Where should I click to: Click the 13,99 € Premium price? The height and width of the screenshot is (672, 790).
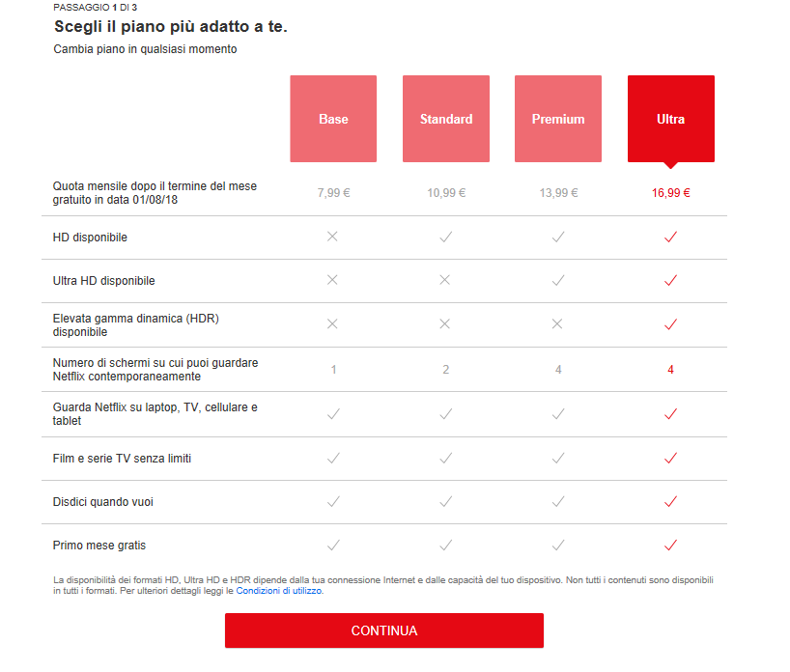558,193
